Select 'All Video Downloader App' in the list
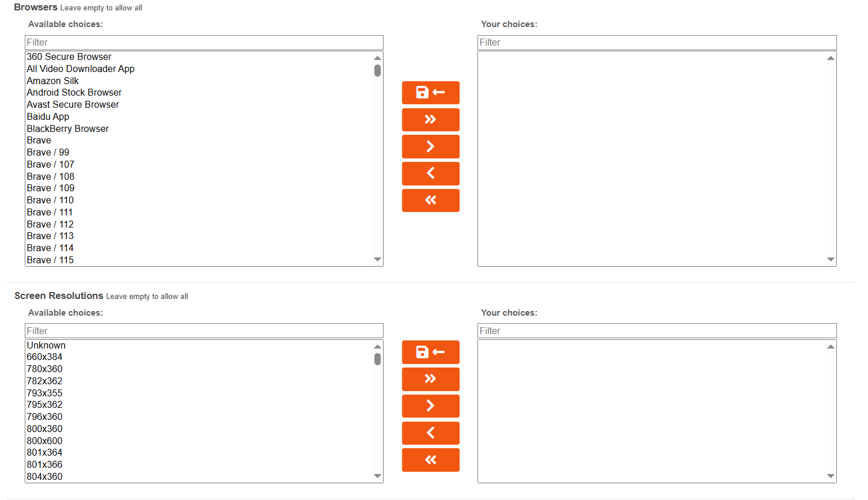 tap(199, 69)
